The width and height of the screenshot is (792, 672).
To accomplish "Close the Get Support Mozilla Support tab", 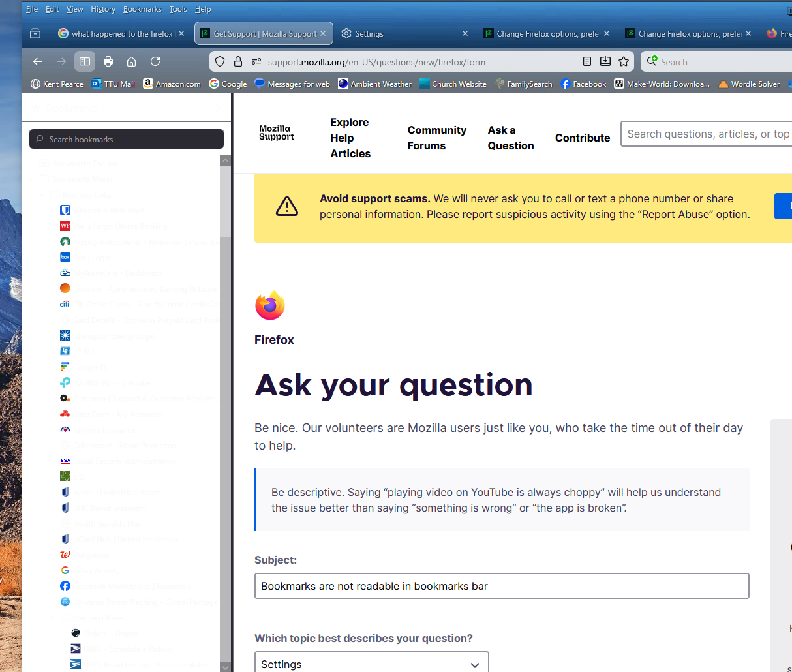I will pos(323,33).
